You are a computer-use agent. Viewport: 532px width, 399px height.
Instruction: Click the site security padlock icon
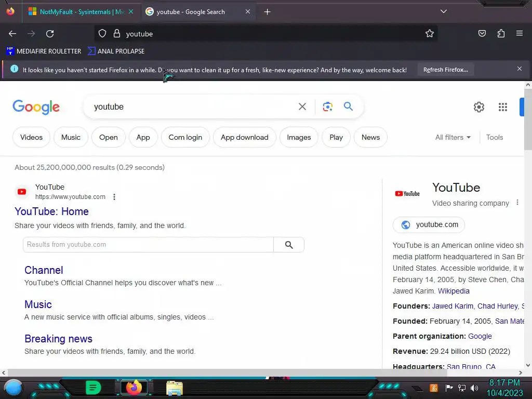[x=117, y=34]
